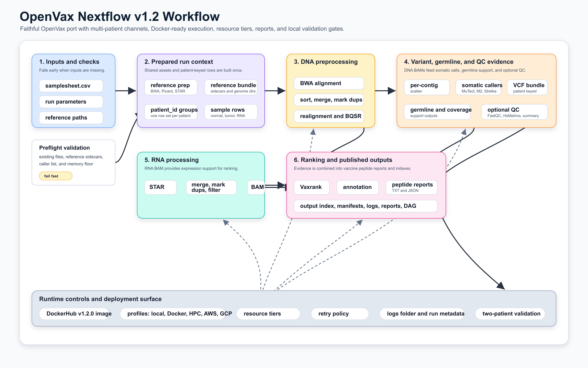Click the optional QC box
The width and height of the screenshot is (588, 368).
(514, 112)
